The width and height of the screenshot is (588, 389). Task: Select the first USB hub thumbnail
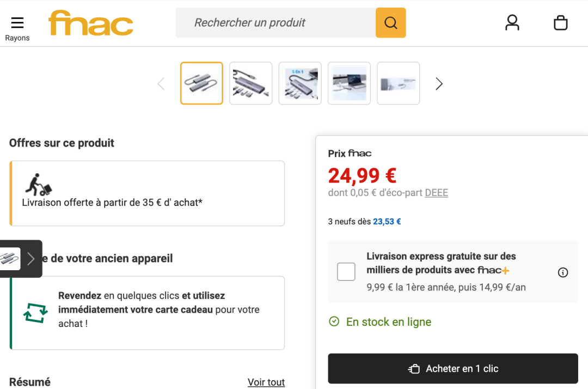tap(201, 83)
